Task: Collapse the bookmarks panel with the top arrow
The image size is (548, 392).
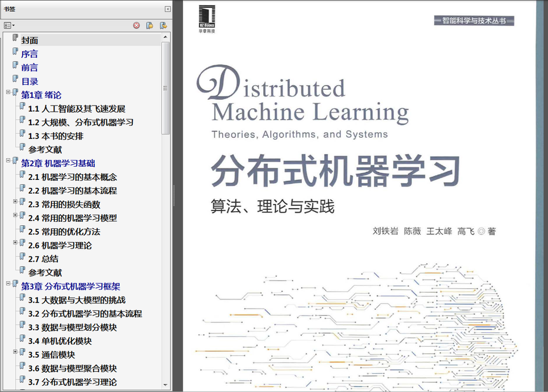Action: [x=168, y=9]
